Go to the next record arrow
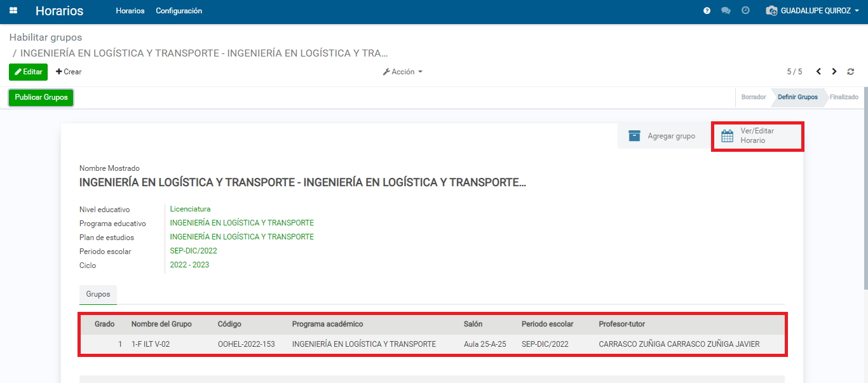This screenshot has height=383, width=868. (834, 72)
